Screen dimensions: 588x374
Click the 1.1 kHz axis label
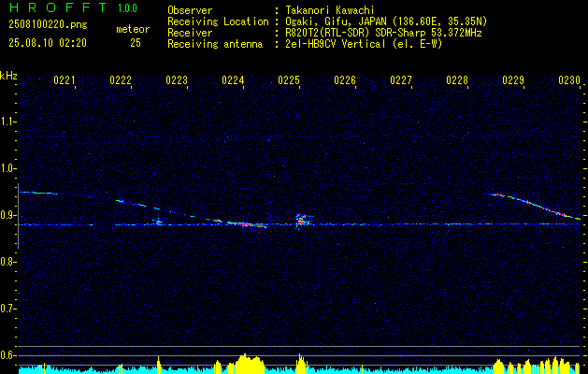pos(7,122)
